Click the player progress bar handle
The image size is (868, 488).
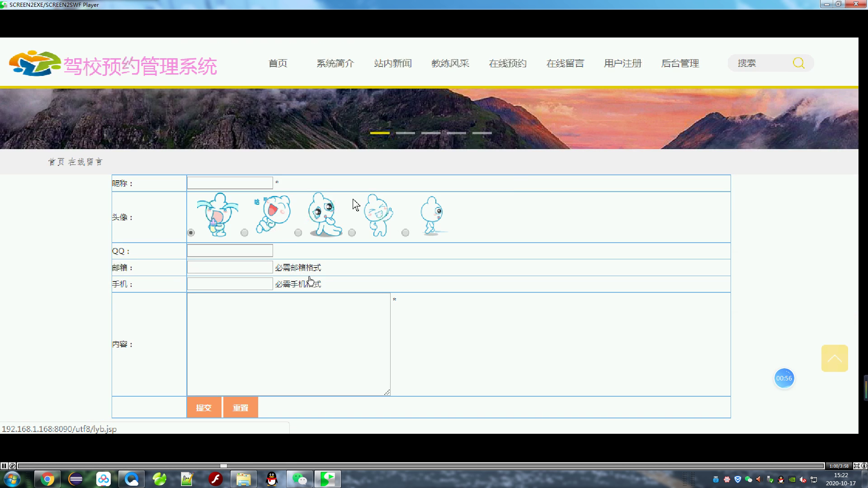click(x=223, y=466)
